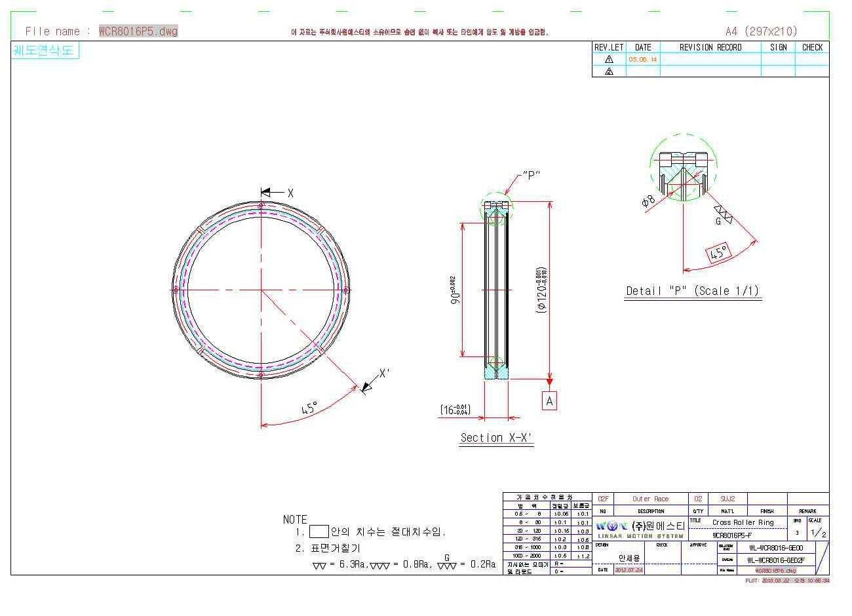Click the REVISION RECORD column header
The width and height of the screenshot is (852, 616).
(710, 47)
